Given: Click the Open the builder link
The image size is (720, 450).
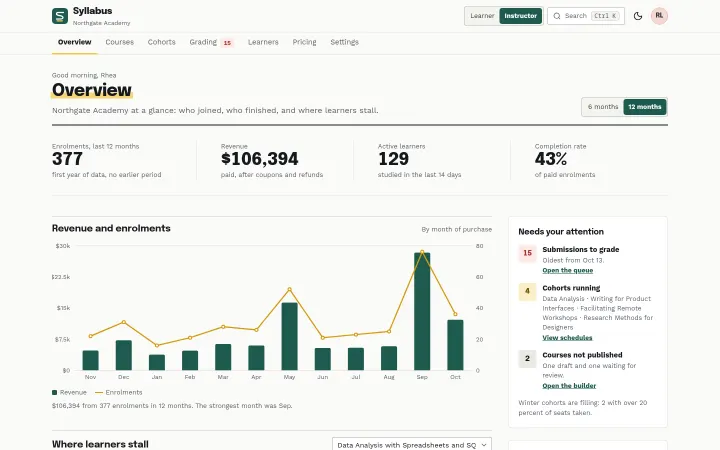Looking at the screenshot, I should point(569,386).
